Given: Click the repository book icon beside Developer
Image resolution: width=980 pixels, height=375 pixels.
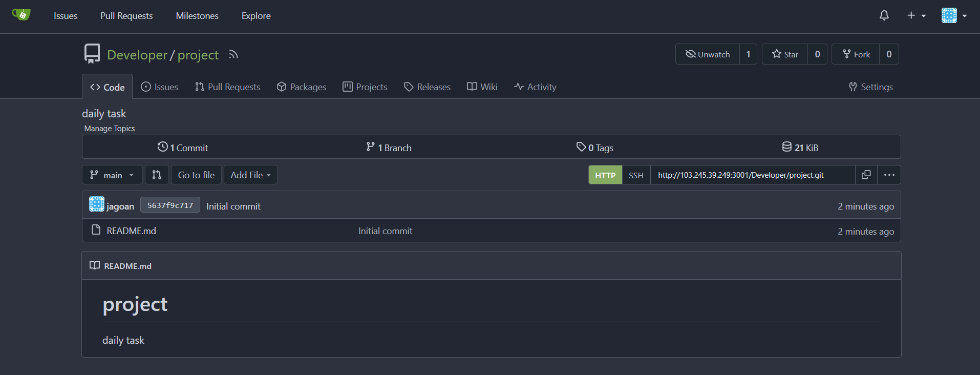Looking at the screenshot, I should click(92, 54).
